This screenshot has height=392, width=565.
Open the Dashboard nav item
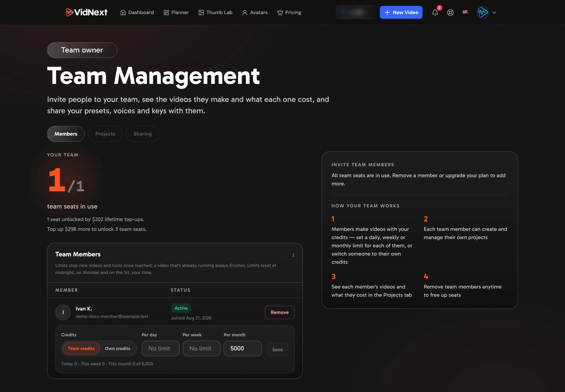137,13
